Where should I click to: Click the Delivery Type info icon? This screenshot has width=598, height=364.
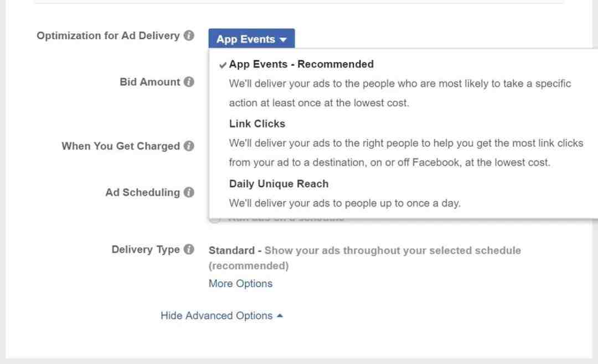pos(189,249)
